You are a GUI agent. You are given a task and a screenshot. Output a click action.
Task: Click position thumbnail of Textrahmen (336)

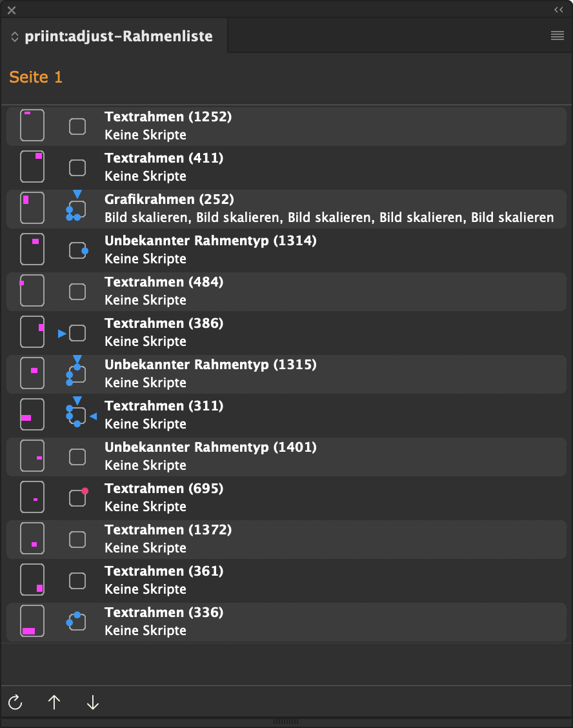click(32, 621)
